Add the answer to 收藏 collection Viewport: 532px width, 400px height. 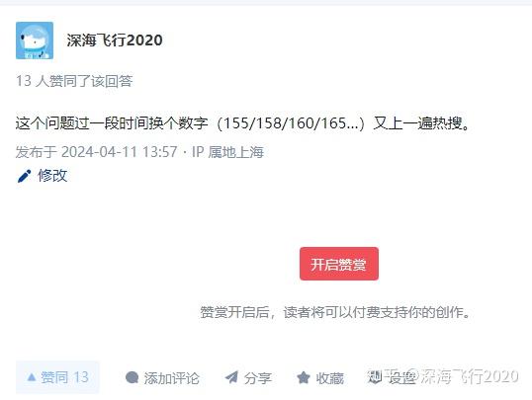point(330,378)
